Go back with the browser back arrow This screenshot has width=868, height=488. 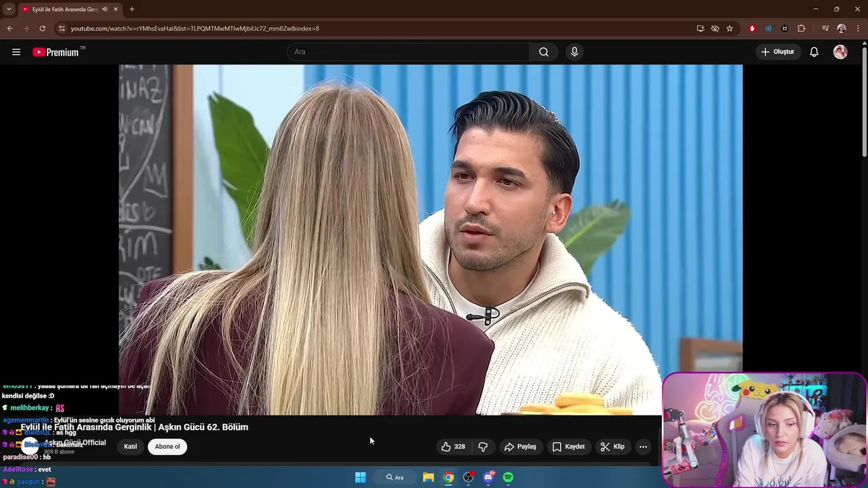coord(9,28)
